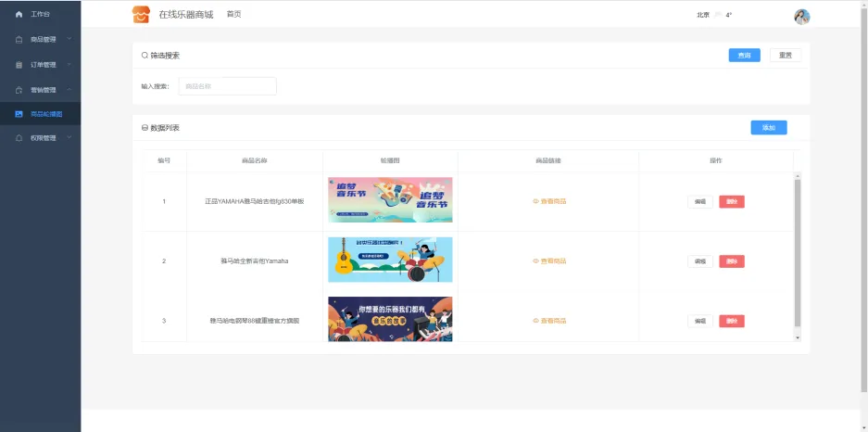Collapse the 营销管理 submenu arrow
This screenshot has height=432, width=868.
[69, 89]
